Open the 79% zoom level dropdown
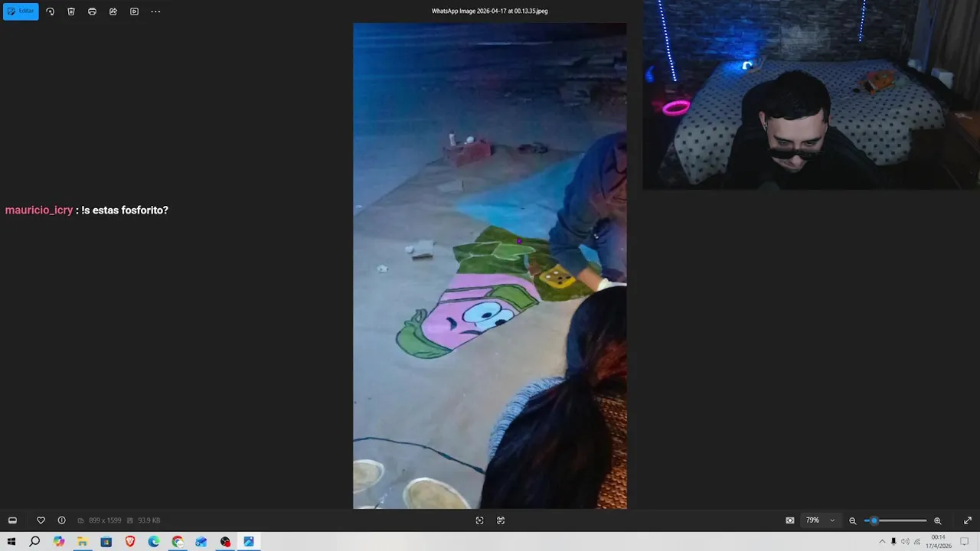980x551 pixels. point(820,520)
